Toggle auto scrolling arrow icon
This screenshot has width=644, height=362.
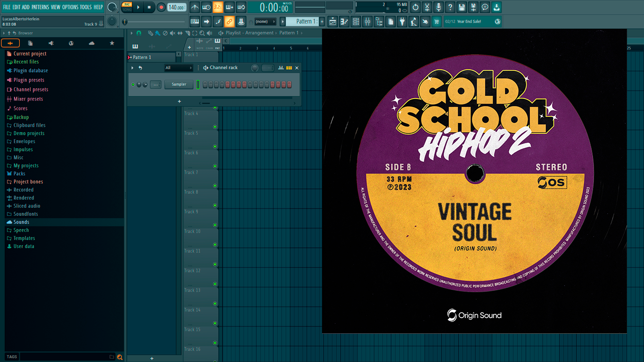206,21
